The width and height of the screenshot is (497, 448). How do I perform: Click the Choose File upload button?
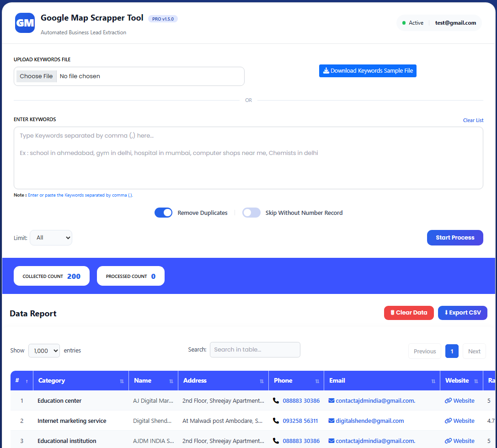(36, 76)
